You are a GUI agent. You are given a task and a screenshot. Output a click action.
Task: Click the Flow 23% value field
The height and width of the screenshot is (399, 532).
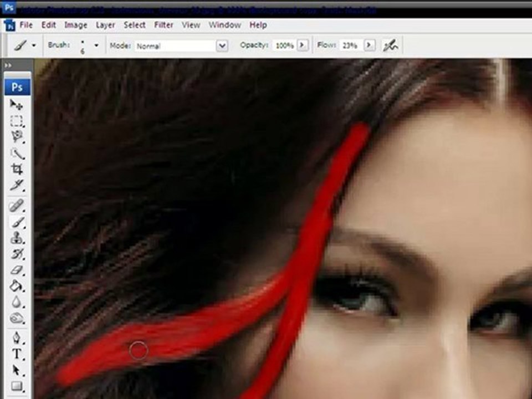pyautogui.click(x=351, y=45)
